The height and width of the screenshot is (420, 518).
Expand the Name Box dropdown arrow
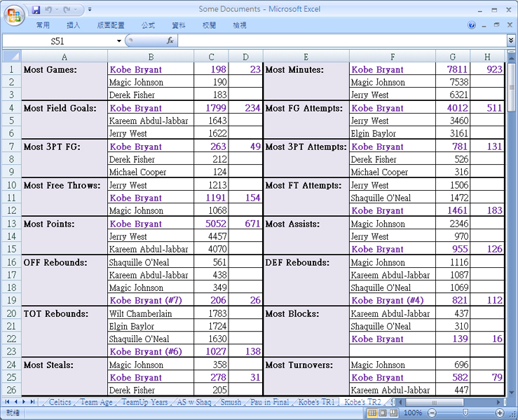click(118, 41)
